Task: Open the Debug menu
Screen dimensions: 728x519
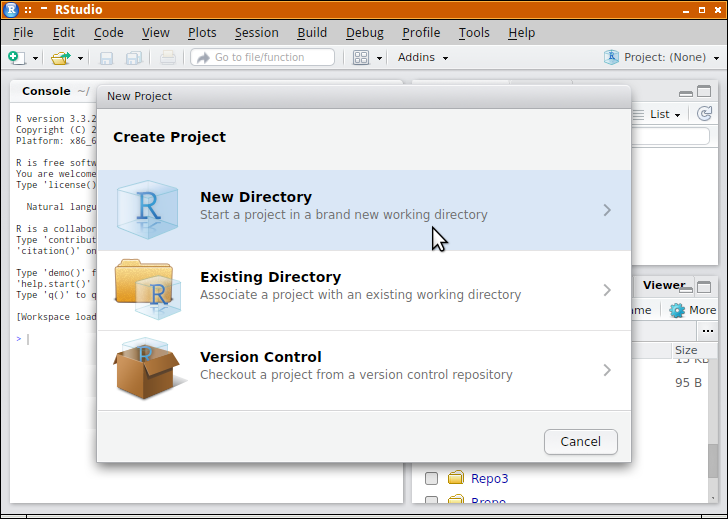Action: tap(365, 33)
